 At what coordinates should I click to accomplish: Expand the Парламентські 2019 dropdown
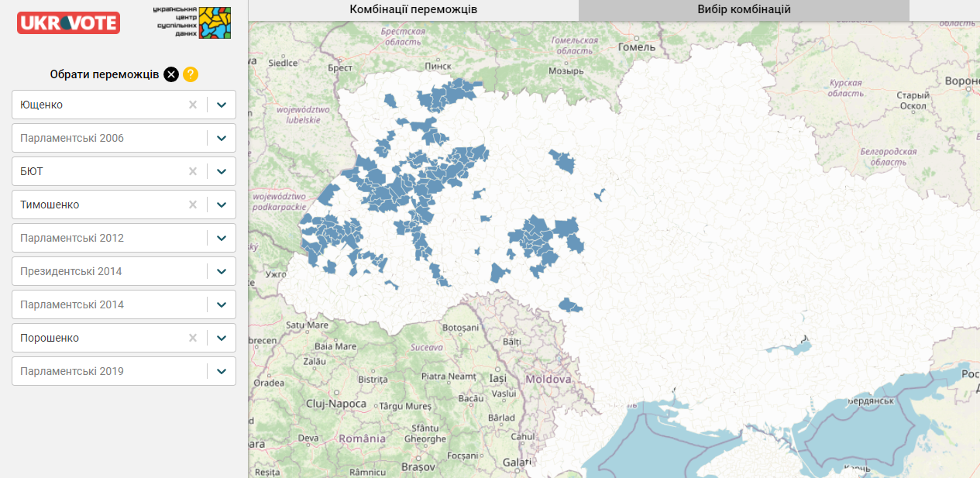pos(222,371)
